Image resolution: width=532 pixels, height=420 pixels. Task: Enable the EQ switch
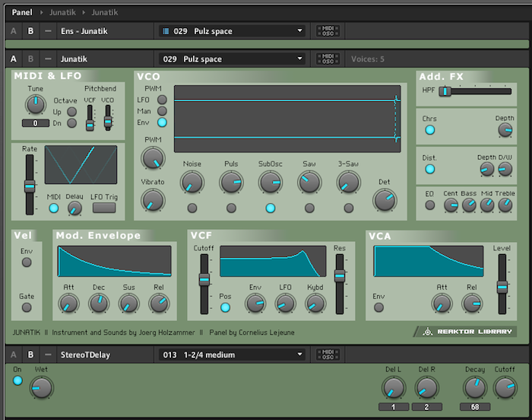click(430, 205)
